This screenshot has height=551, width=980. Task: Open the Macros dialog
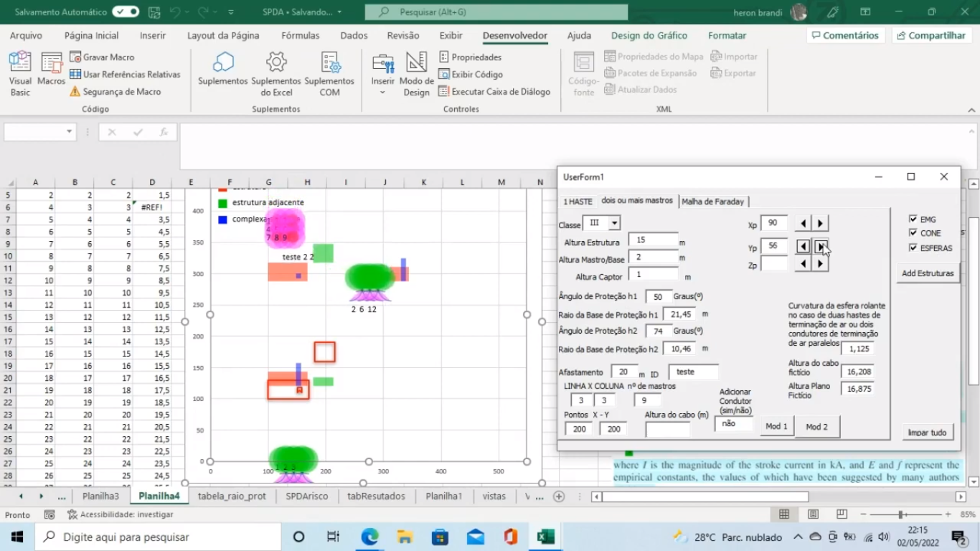(52, 72)
